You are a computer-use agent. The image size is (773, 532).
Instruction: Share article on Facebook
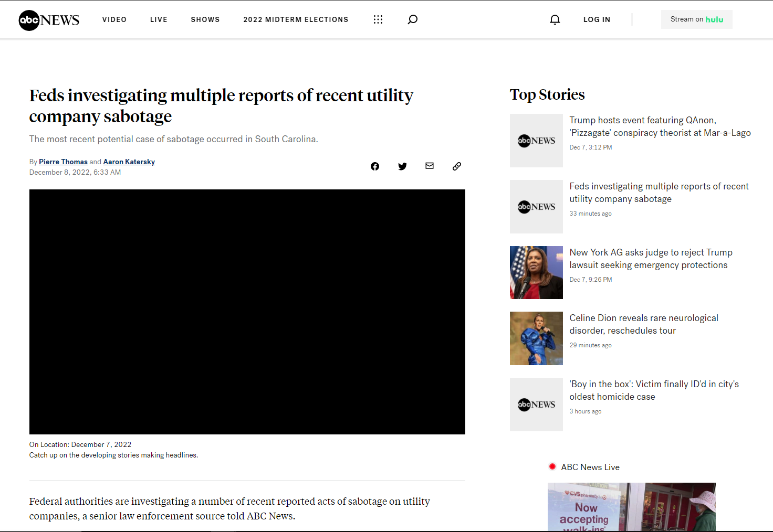(375, 166)
